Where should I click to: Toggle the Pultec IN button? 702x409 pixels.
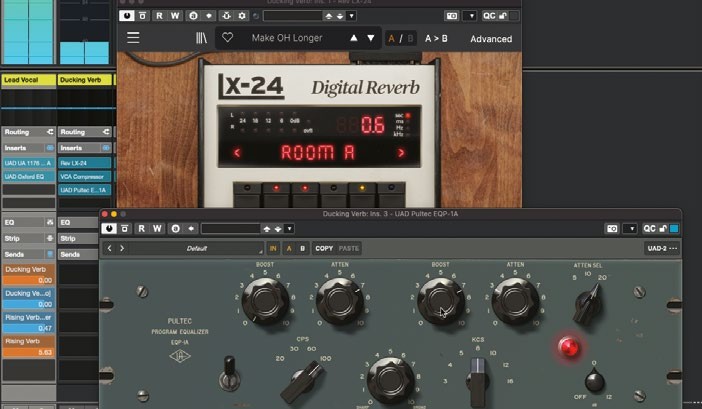pos(273,248)
